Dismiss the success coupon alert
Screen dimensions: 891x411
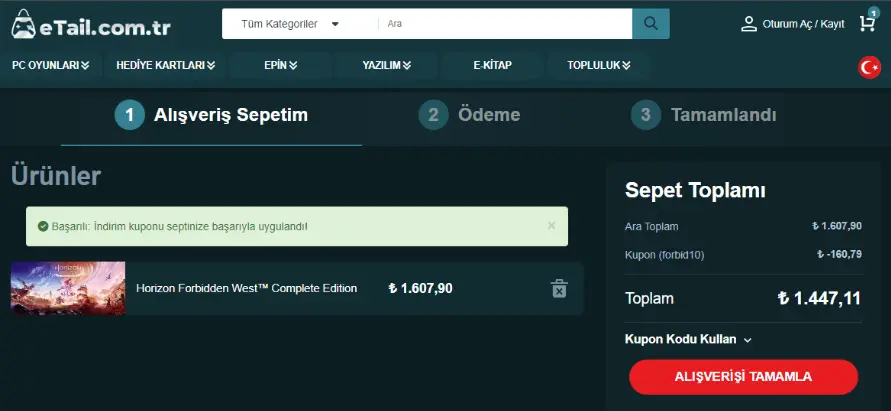[551, 226]
